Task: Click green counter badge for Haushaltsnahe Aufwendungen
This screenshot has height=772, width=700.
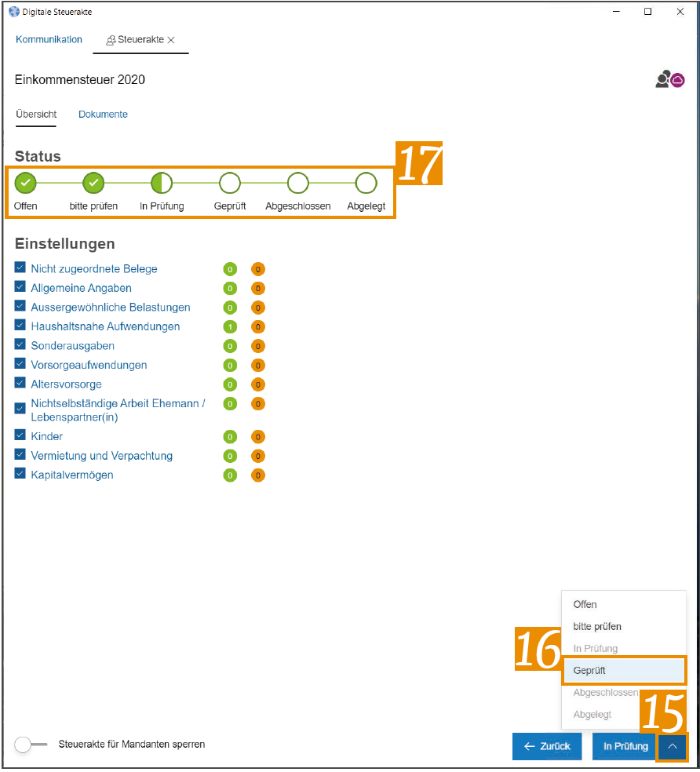Action: click(230, 327)
